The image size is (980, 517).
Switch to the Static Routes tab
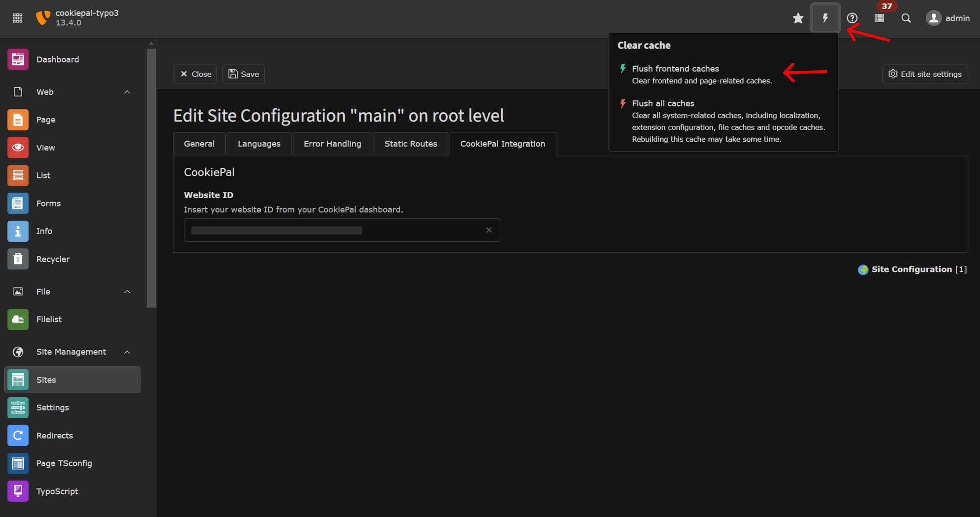pyautogui.click(x=410, y=144)
